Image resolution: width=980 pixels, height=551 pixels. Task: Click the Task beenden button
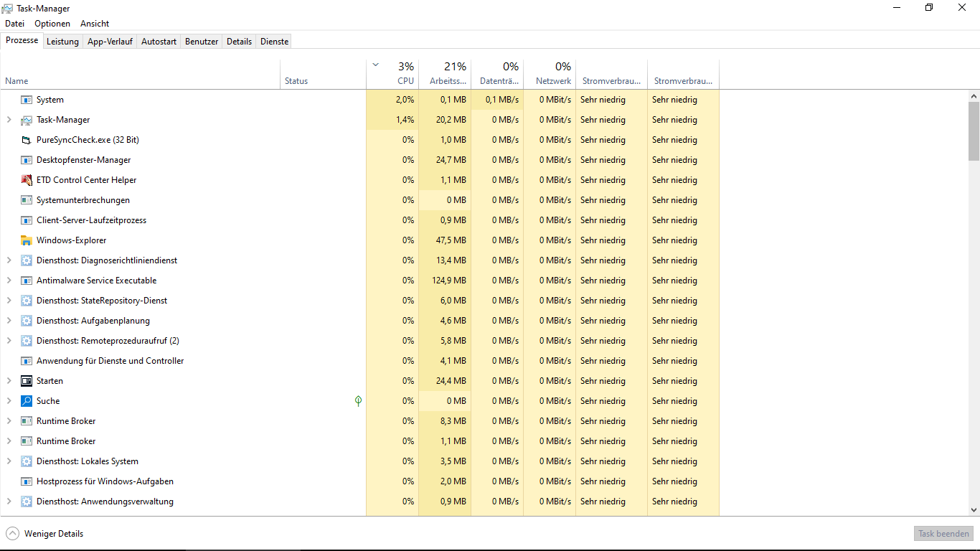tap(943, 534)
